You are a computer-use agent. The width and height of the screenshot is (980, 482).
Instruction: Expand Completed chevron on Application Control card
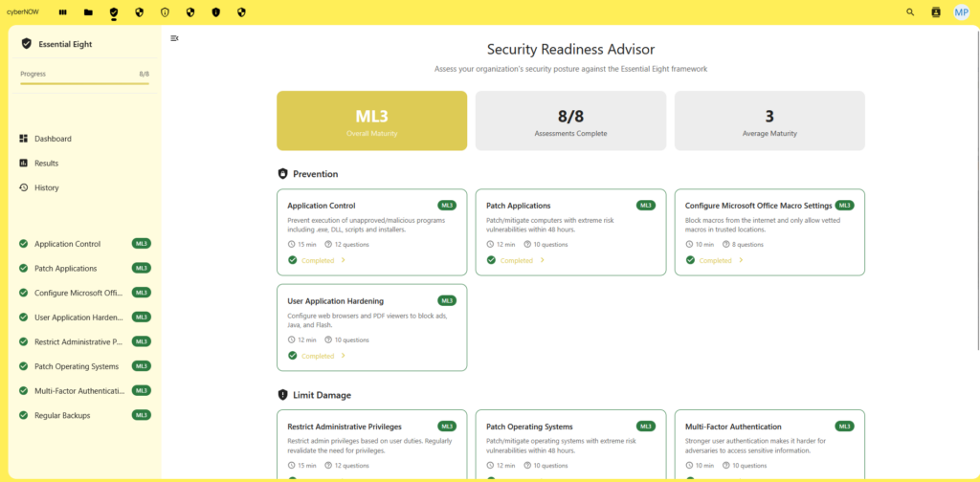pos(343,260)
